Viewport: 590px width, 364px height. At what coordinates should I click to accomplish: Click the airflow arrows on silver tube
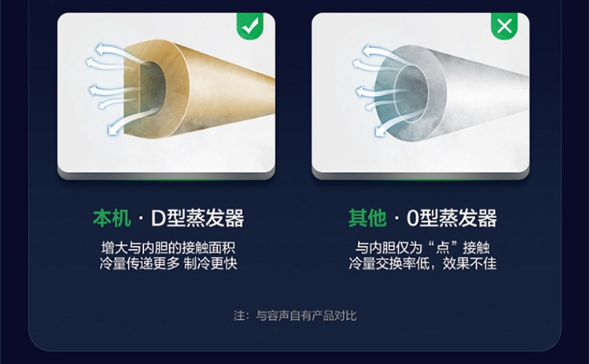click(x=380, y=90)
